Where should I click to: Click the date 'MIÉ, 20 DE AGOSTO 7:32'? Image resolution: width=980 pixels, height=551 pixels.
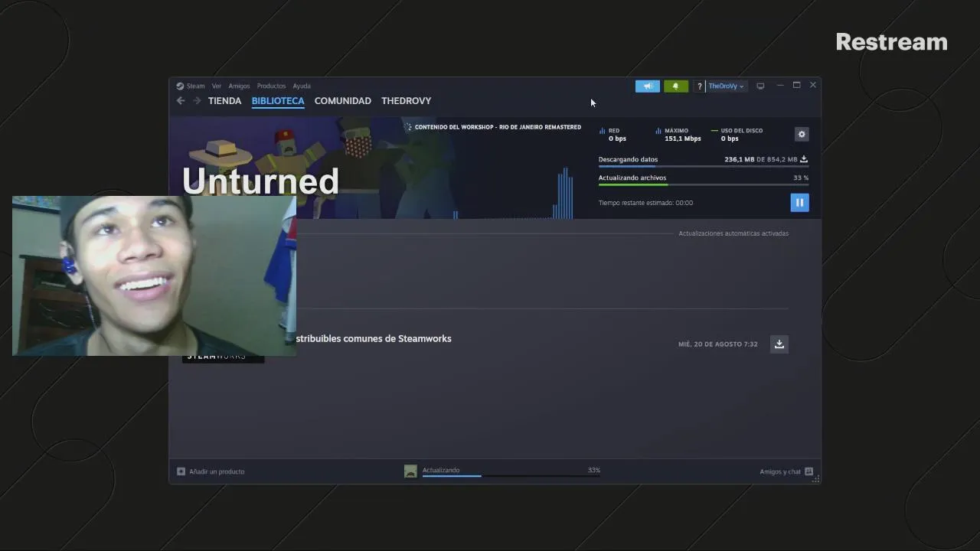pos(718,344)
